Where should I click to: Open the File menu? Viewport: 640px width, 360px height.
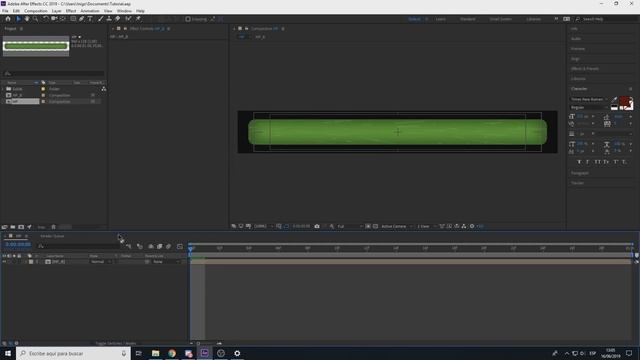coord(5,11)
